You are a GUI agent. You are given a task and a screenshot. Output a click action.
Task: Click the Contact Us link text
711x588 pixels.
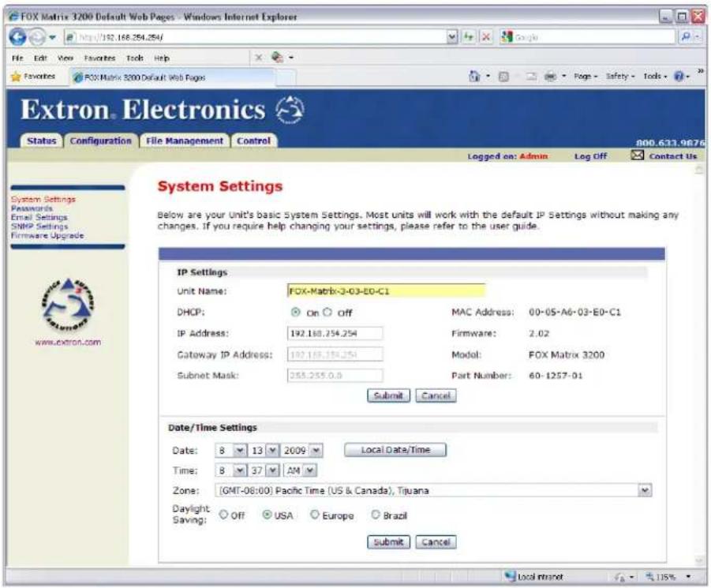coord(673,156)
